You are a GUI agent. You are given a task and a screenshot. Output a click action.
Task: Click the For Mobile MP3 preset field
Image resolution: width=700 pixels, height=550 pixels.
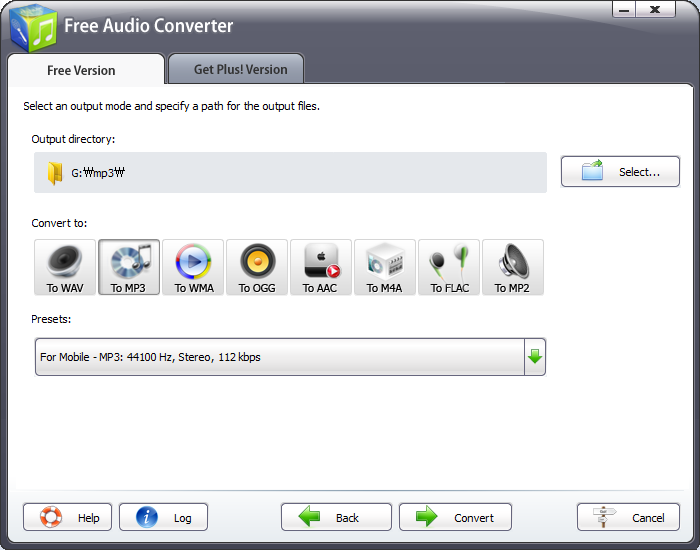click(279, 357)
